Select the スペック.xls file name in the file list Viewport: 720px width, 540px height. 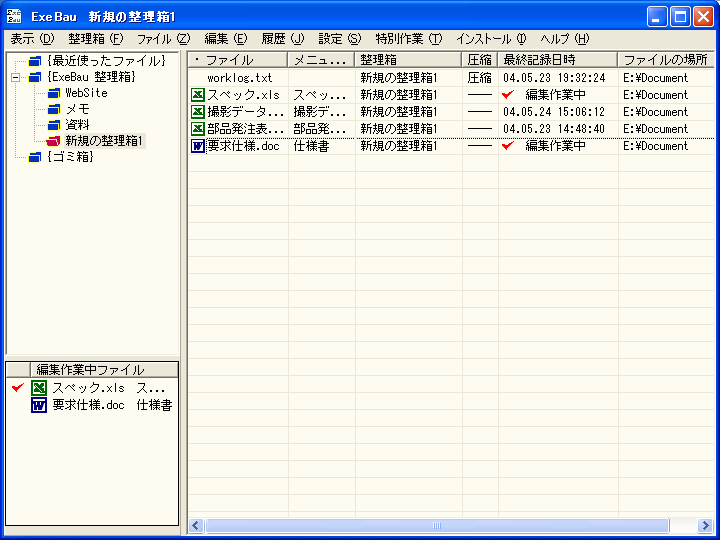click(243, 95)
